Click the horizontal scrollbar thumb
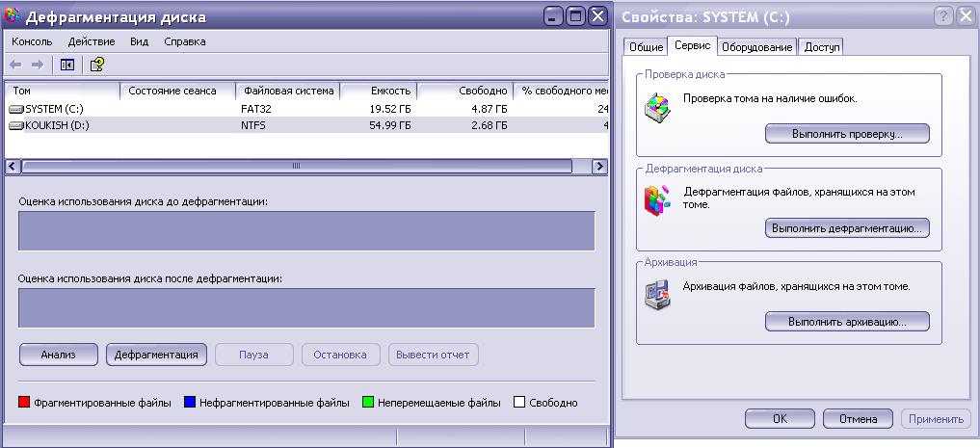This screenshot has width=980, height=448. (x=297, y=167)
